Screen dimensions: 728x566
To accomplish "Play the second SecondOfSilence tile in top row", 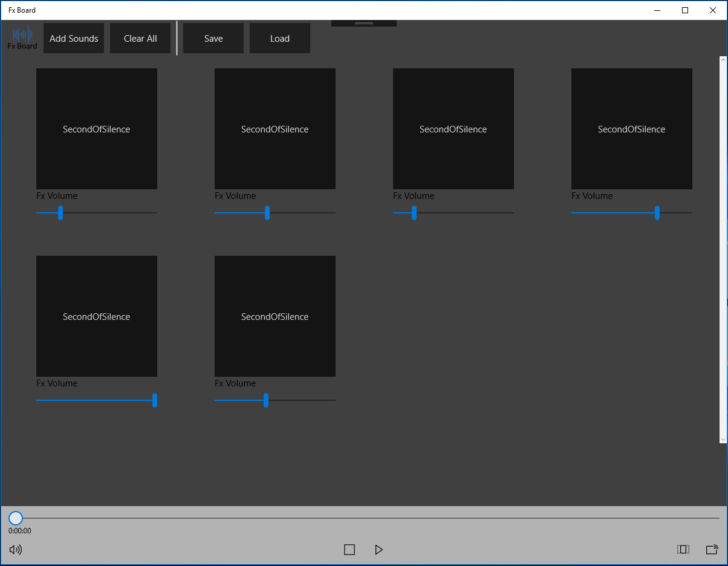I will pyautogui.click(x=275, y=129).
